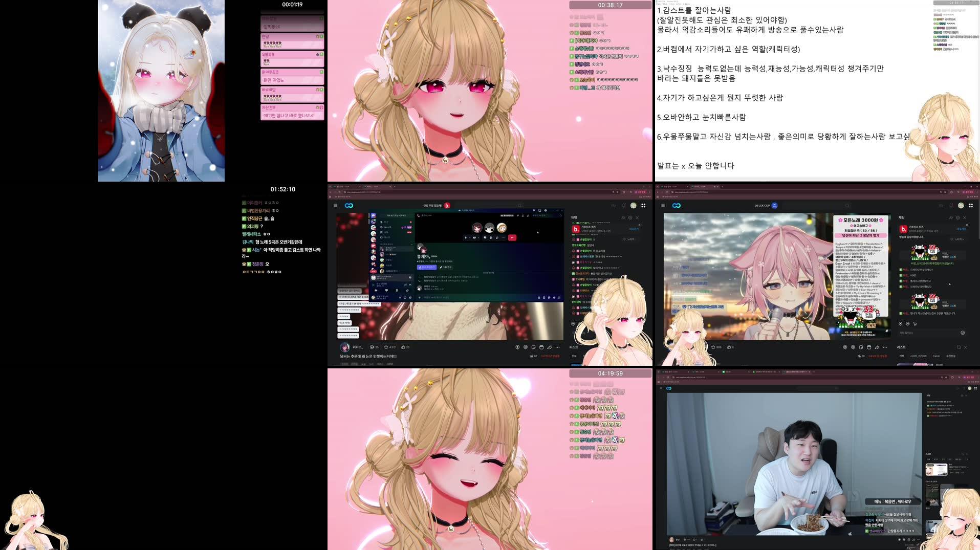Expand the microphone options dropdown in Discord
This screenshot has height=550, width=980.
469,237
